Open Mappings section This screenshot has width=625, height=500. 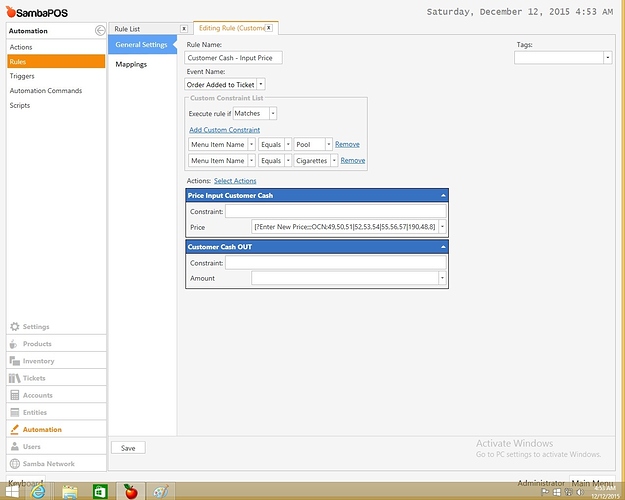pyautogui.click(x=131, y=64)
